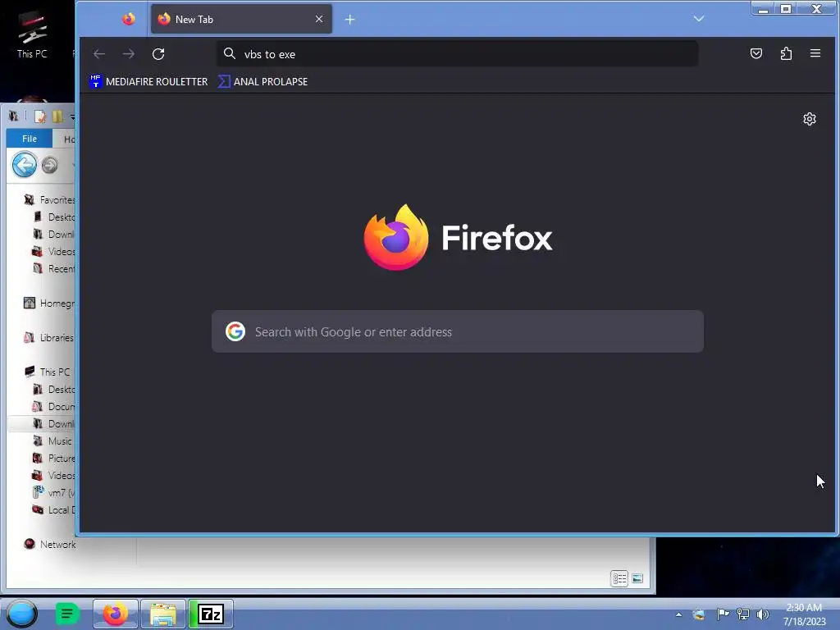This screenshot has width=840, height=630.
Task: Click the File Explorer taskbar button
Action: click(163, 614)
